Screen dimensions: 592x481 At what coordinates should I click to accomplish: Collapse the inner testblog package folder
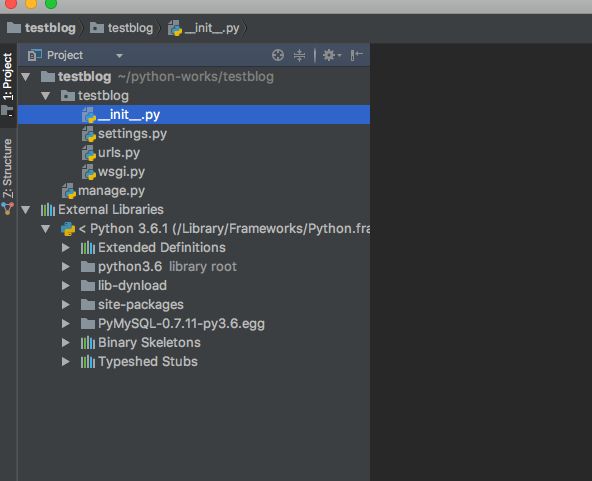tap(46, 96)
